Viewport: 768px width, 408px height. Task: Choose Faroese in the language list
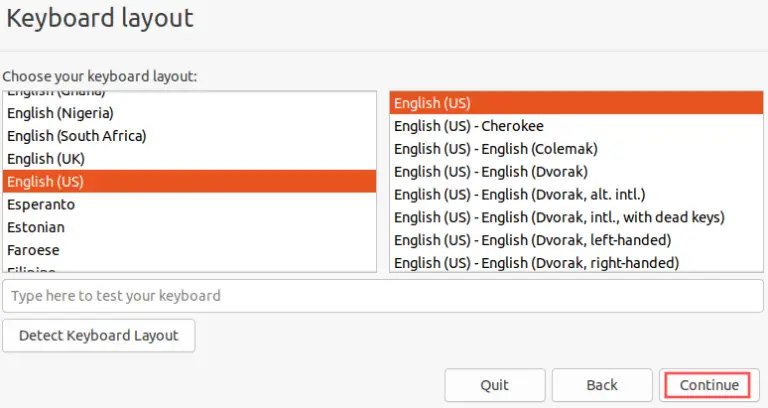tap(189, 250)
